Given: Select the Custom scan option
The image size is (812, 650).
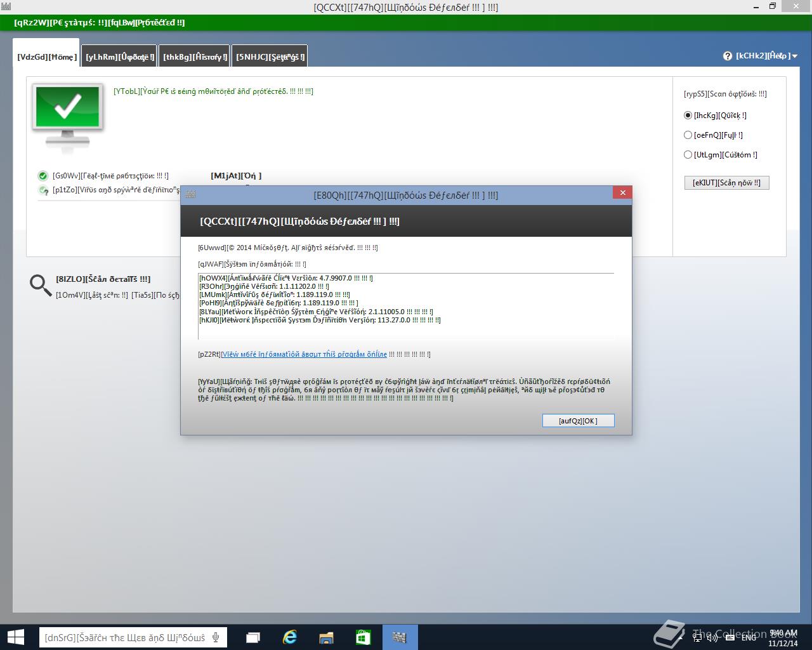Looking at the screenshot, I should tap(688, 155).
